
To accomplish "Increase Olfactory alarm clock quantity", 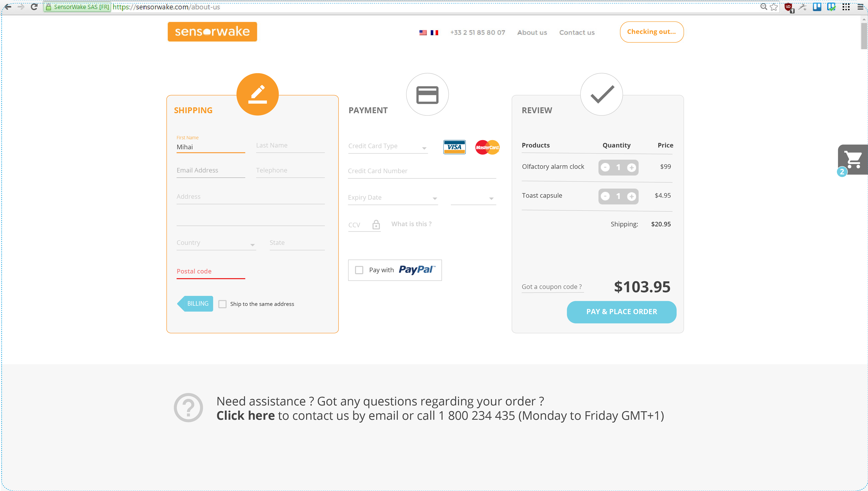I will pos(632,167).
